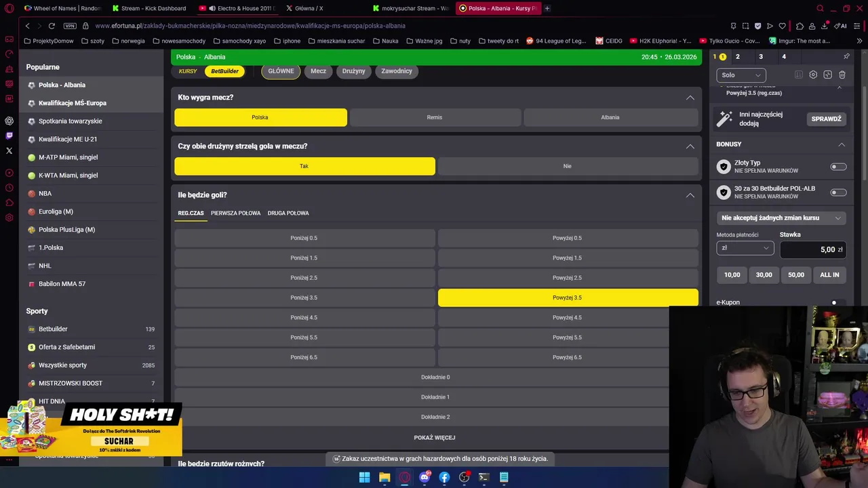868x488 pixels.
Task: Select Dokładnie 1 goal option
Action: tap(435, 397)
